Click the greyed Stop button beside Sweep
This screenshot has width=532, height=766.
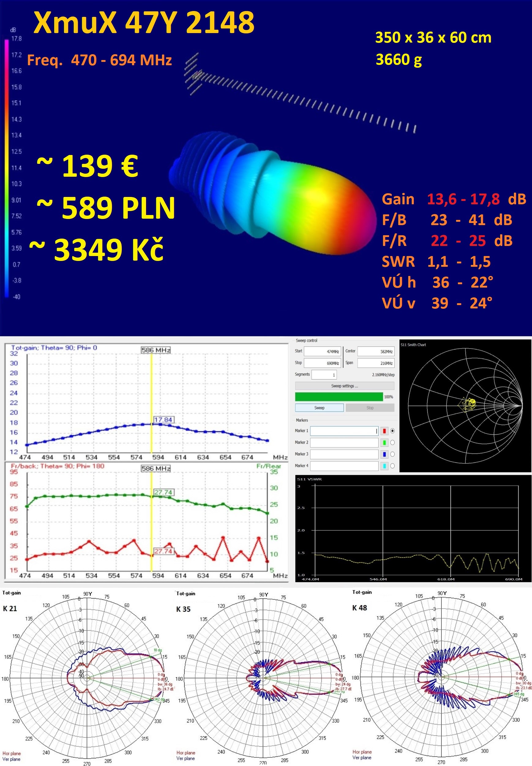pos(370,408)
